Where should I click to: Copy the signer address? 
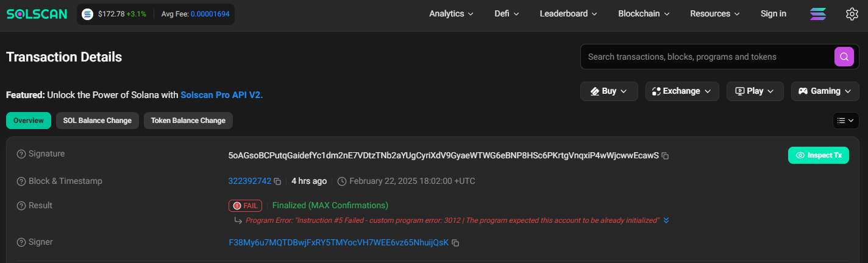pyautogui.click(x=455, y=243)
